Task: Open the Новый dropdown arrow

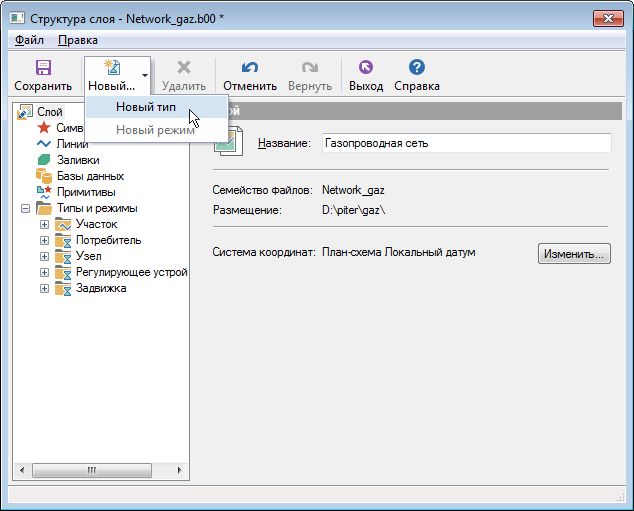Action: point(145,76)
